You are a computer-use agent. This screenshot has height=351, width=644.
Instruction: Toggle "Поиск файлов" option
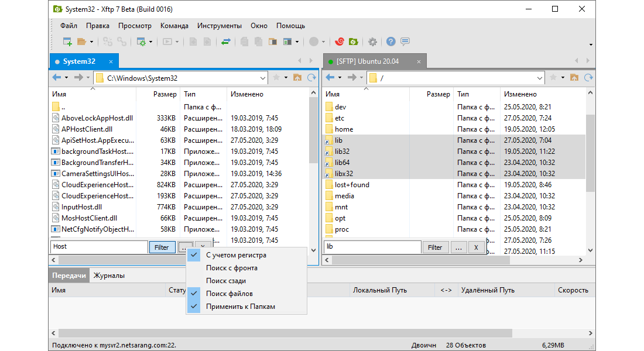pos(246,294)
